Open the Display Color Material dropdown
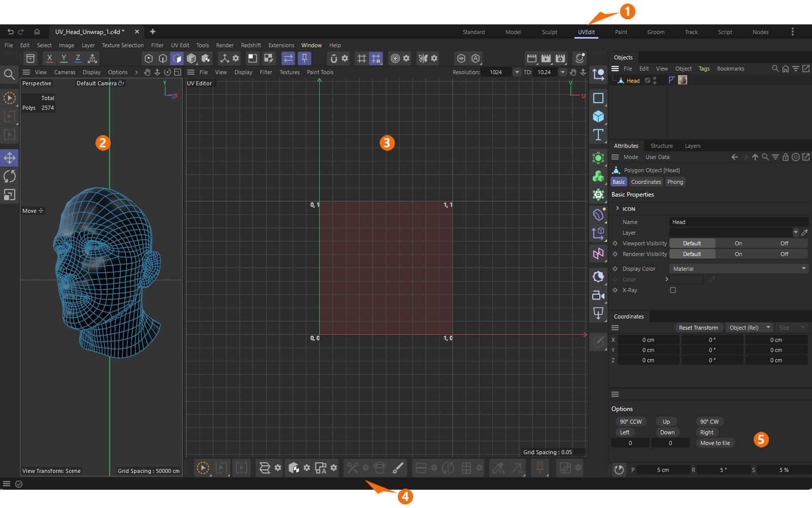Viewport: 812px width, 508px height. (x=739, y=269)
